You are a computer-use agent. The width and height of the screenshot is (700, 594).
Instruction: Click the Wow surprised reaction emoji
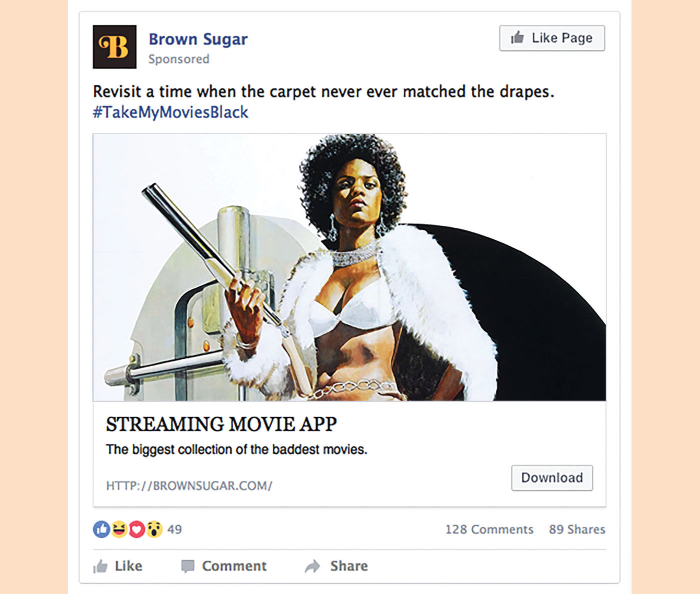(154, 529)
